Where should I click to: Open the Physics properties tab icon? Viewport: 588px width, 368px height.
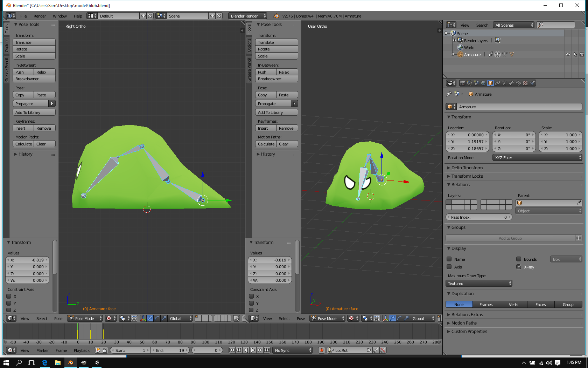[x=532, y=83]
